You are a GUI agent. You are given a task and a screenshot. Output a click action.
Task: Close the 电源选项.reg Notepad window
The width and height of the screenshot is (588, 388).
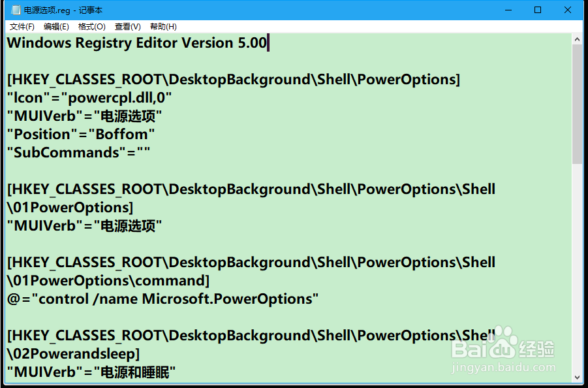(568, 10)
